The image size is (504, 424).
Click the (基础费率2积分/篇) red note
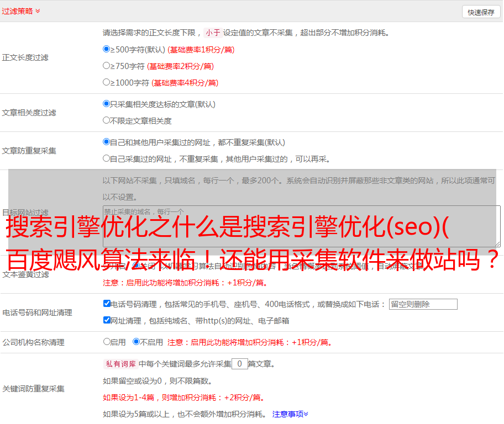coord(180,66)
